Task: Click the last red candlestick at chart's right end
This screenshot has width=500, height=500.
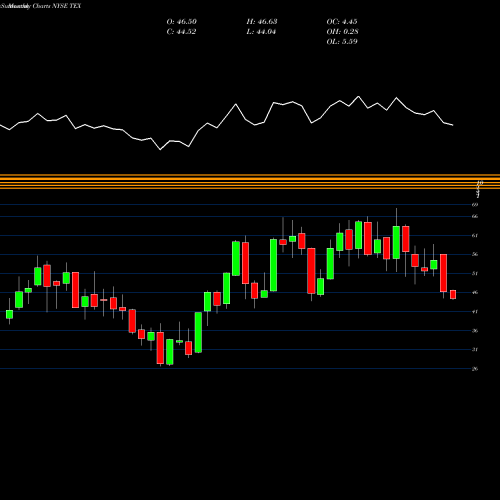Action: (453, 295)
